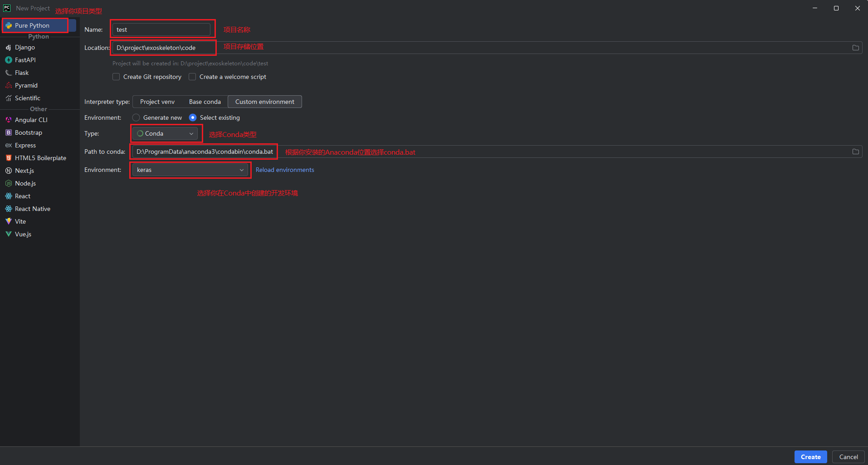Click Cancel button
Viewport: 868px width, 465px height.
pos(848,457)
